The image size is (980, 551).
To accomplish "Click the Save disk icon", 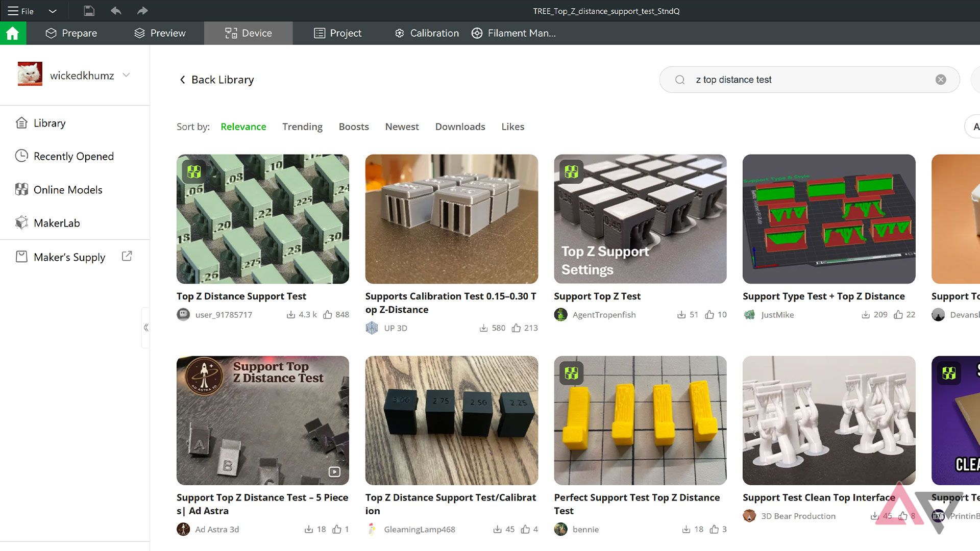I will (89, 11).
